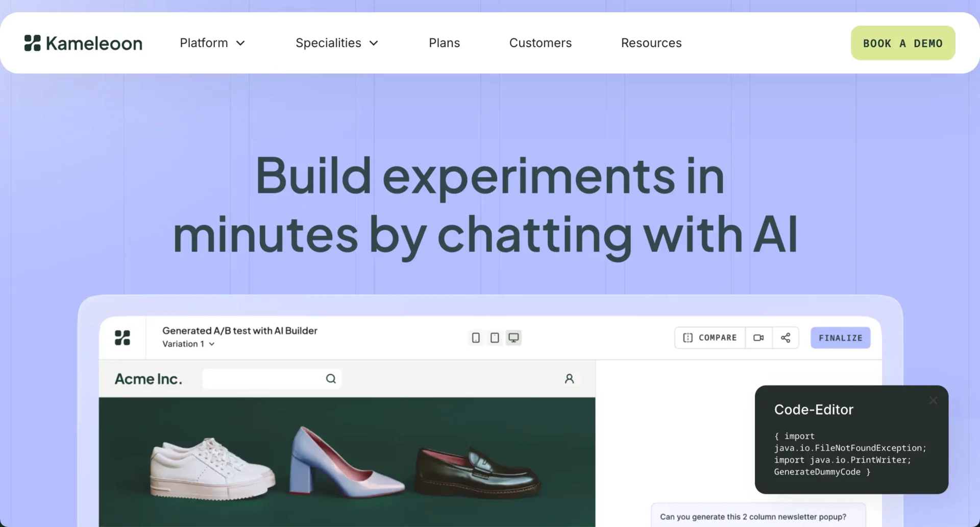The image size is (980, 527).
Task: Open the Resources menu item
Action: coord(651,43)
